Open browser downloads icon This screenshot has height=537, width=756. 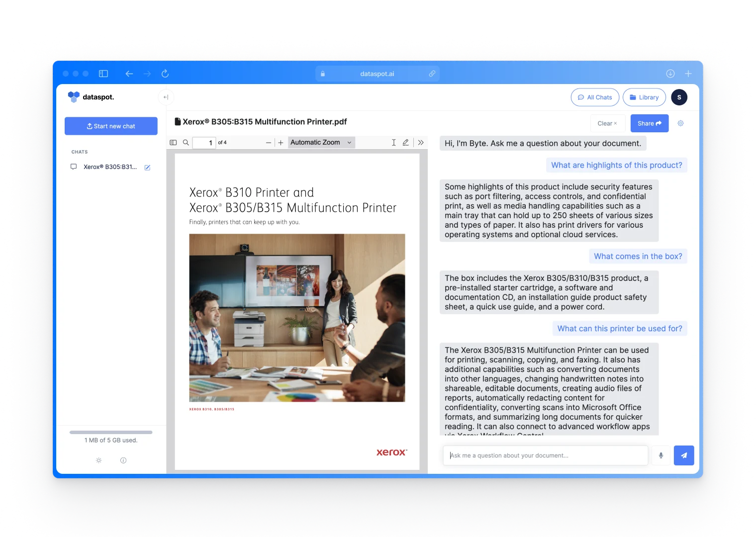click(x=670, y=74)
